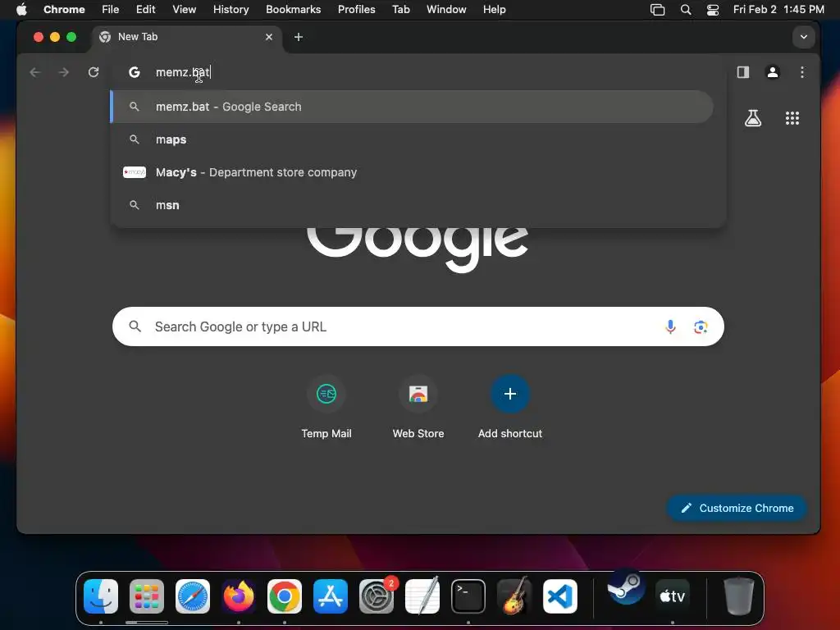Choose the 'maps' search suggestion
Screen dimensions: 840x630
point(412,139)
